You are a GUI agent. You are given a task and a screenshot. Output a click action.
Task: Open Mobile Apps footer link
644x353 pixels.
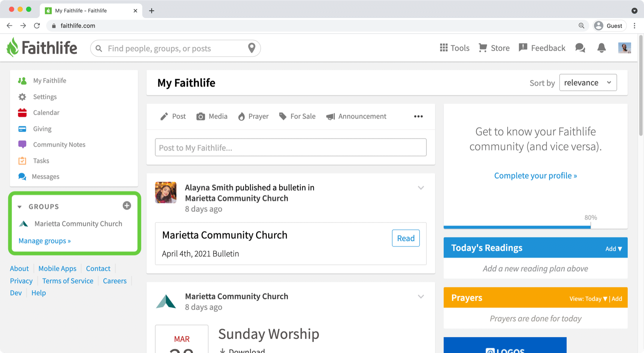point(57,269)
